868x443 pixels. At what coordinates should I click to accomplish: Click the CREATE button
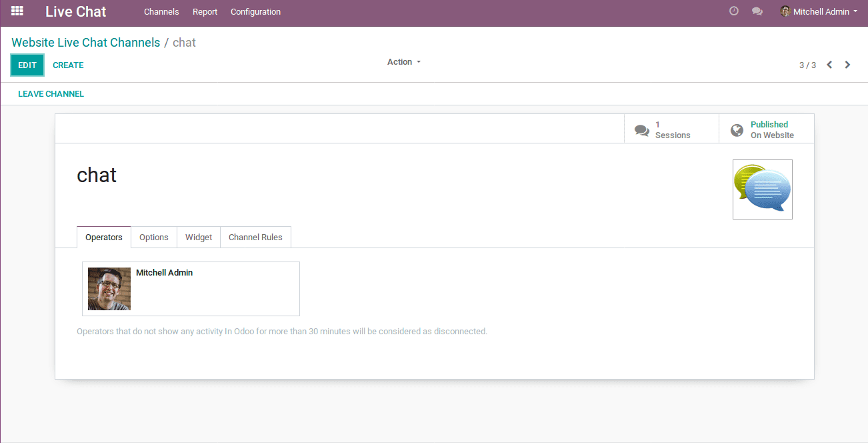pos(68,65)
